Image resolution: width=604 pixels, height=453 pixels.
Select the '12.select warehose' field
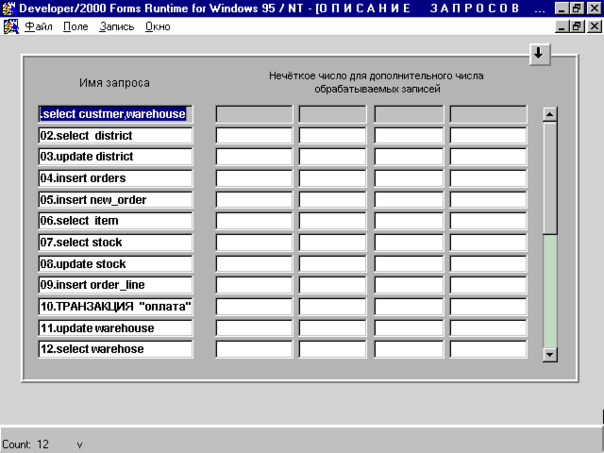coord(116,349)
